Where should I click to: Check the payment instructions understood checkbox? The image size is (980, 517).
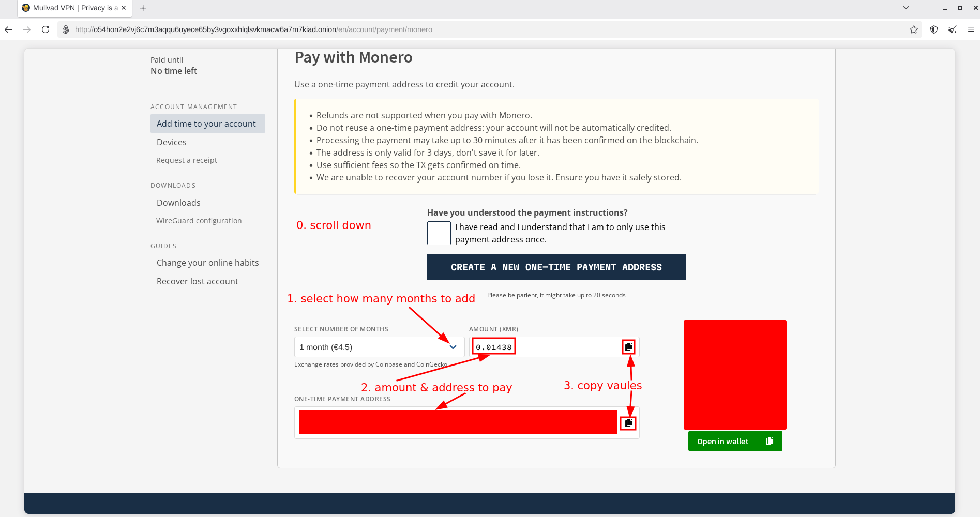(439, 233)
